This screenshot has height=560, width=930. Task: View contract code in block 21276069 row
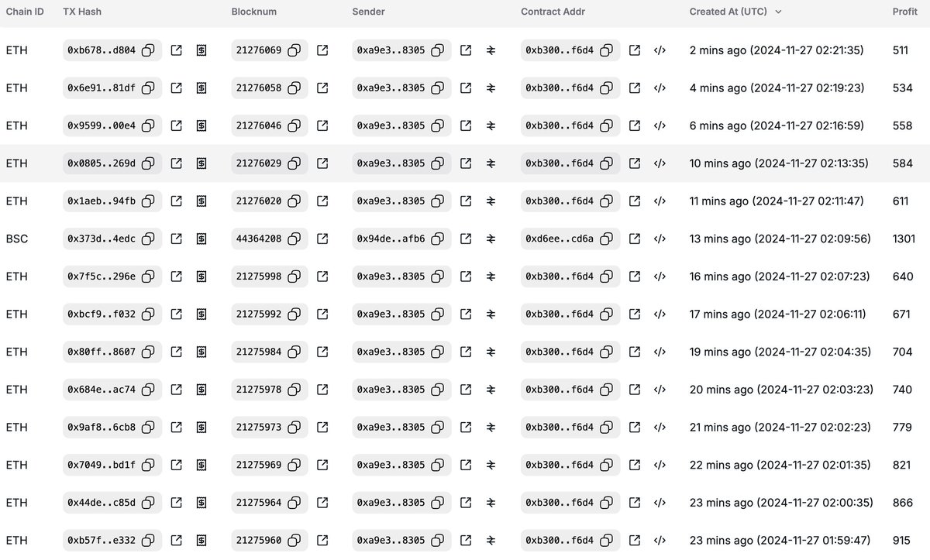pyautogui.click(x=660, y=50)
